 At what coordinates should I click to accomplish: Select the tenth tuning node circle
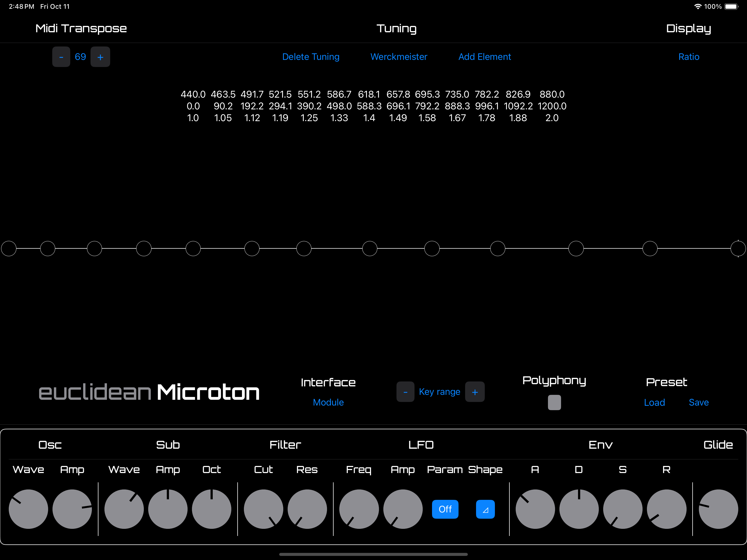click(x=498, y=249)
